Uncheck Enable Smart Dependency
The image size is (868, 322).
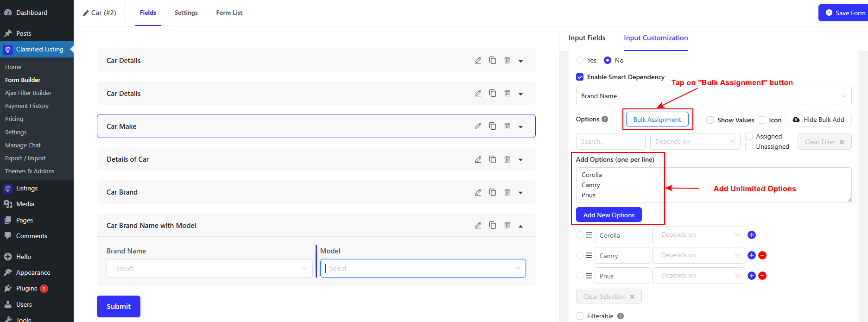(580, 77)
